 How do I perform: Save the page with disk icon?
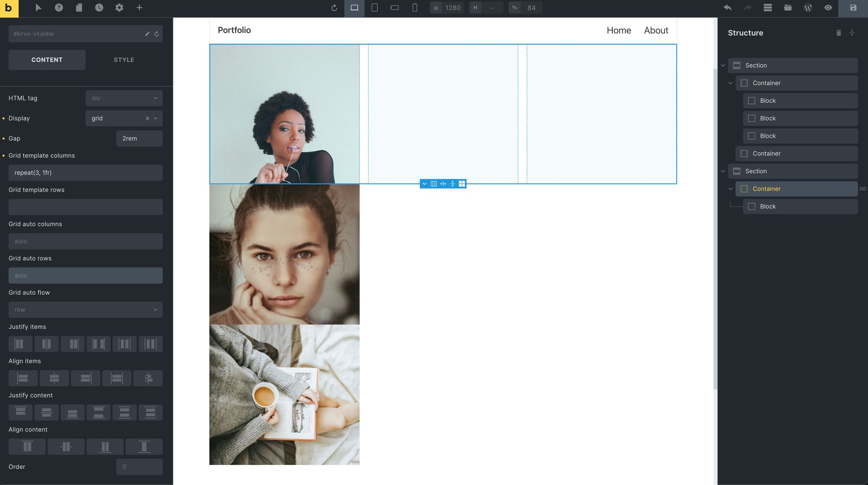853,8
